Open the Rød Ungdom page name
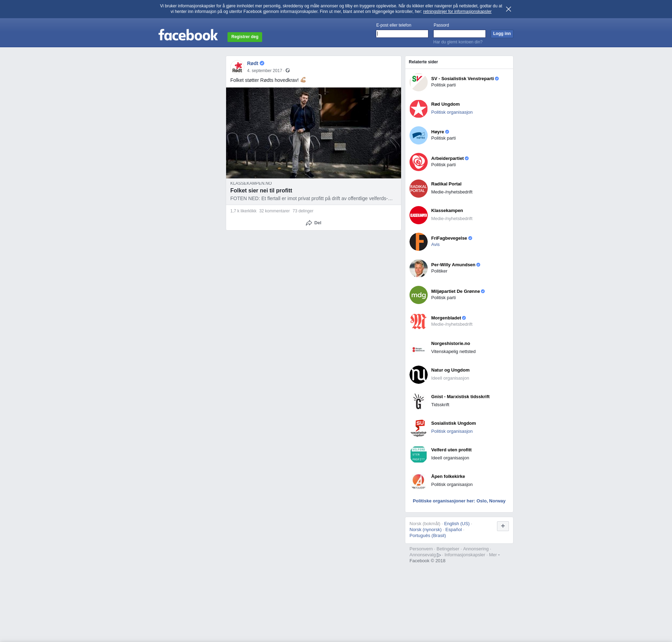 click(445, 104)
